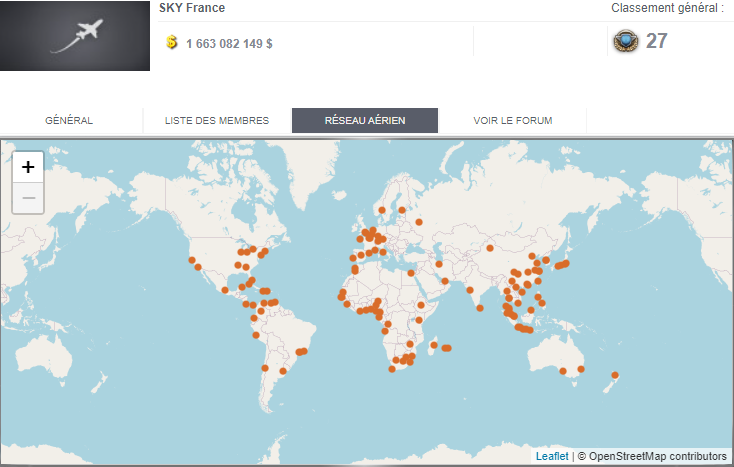Click the airport marker in New Zealand

pos(615,375)
